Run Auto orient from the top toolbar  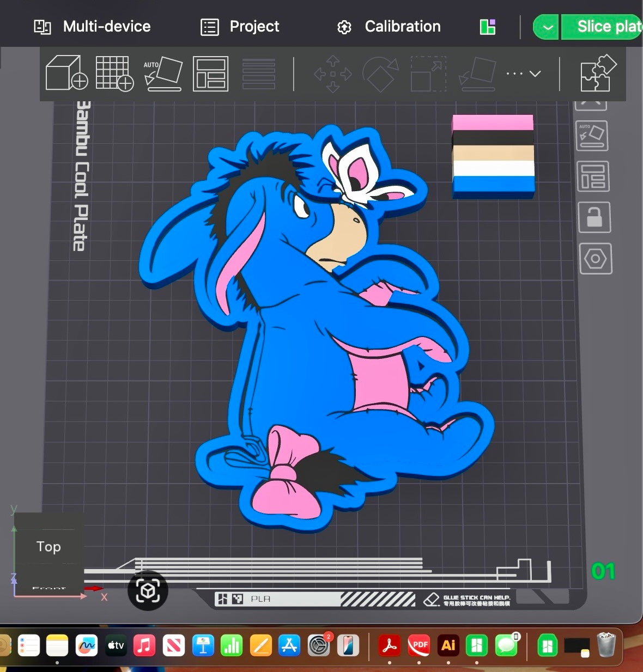163,73
